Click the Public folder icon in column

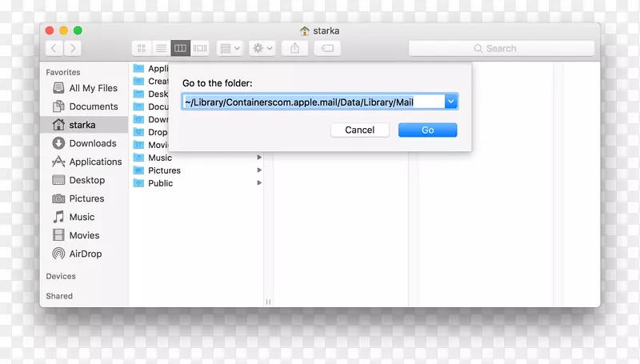coord(138,183)
